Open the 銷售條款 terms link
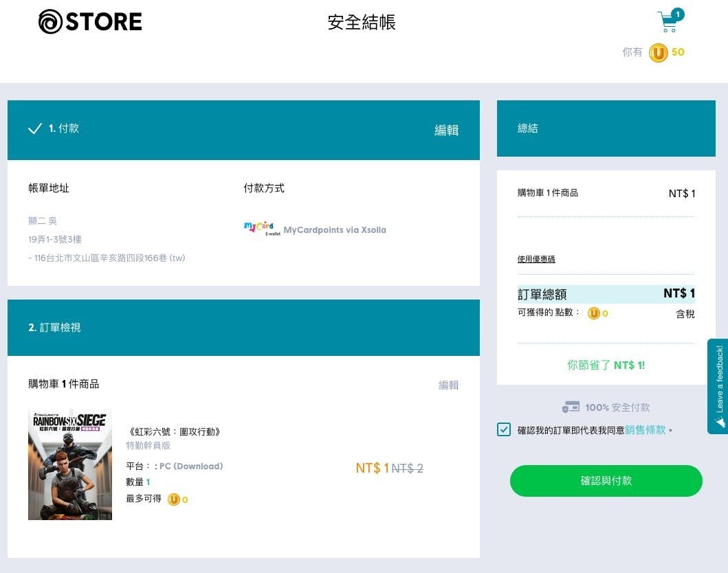Image resolution: width=728 pixels, height=573 pixels. (645, 429)
